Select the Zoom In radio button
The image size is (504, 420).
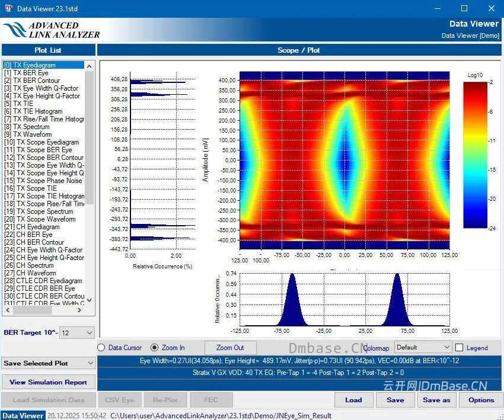(155, 348)
